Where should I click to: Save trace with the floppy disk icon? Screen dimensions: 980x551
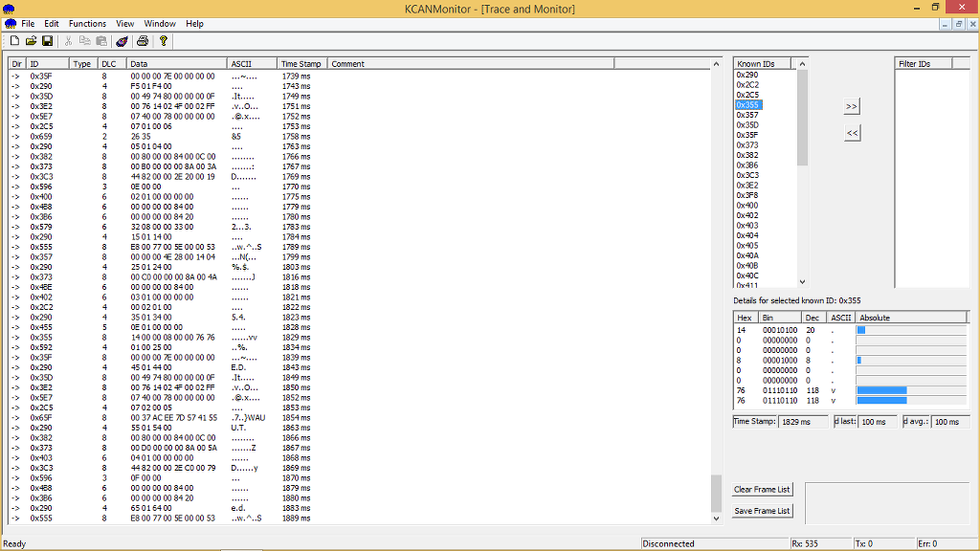pyautogui.click(x=48, y=41)
